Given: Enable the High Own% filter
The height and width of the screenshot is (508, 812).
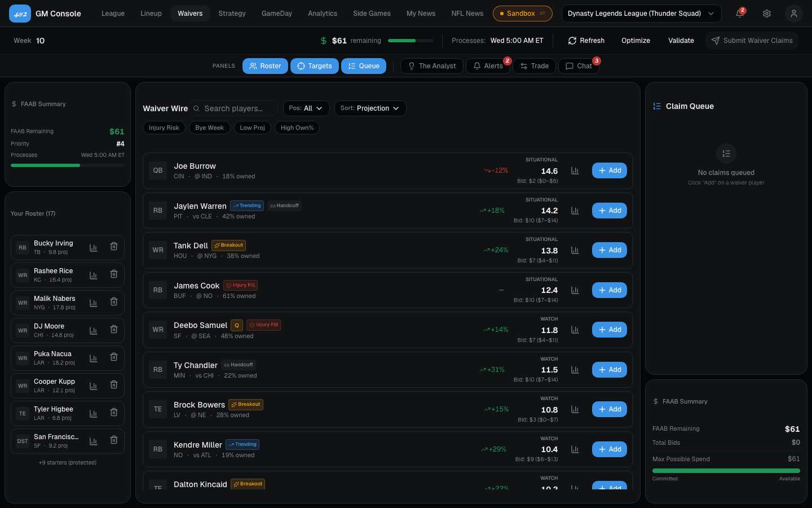Looking at the screenshot, I should coord(297,128).
